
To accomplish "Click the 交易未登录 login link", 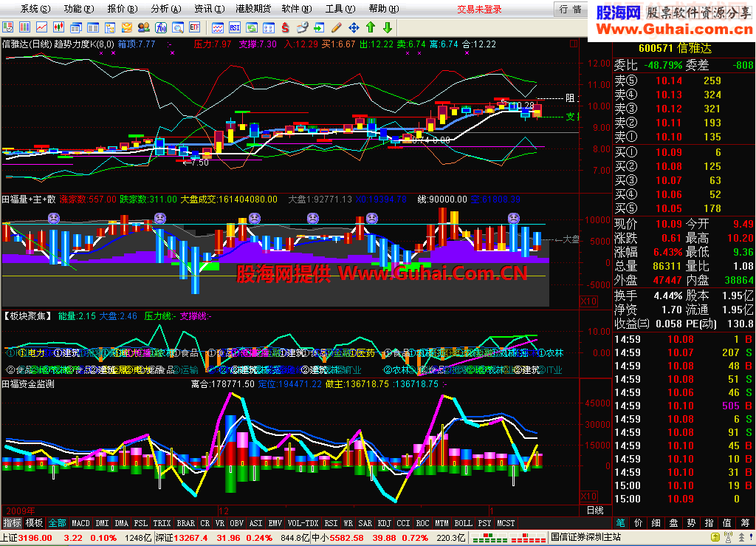I will [479, 9].
